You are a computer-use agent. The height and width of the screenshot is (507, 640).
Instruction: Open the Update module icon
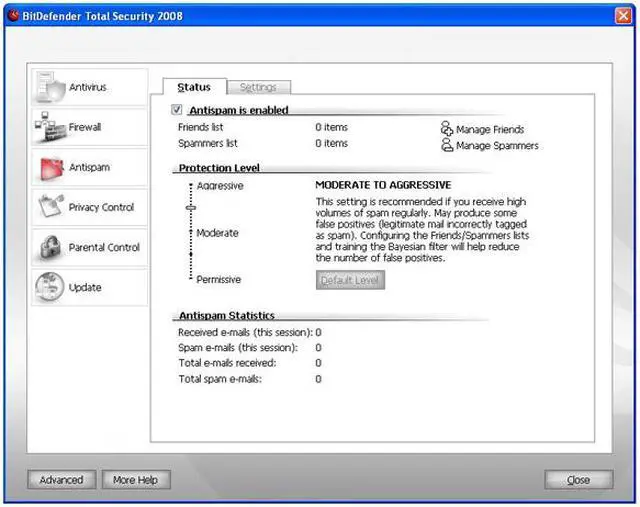coord(50,287)
